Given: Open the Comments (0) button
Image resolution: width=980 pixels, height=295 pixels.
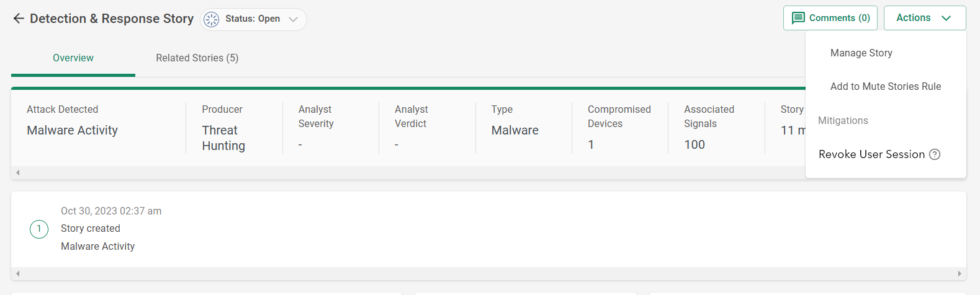Looking at the screenshot, I should point(830,18).
